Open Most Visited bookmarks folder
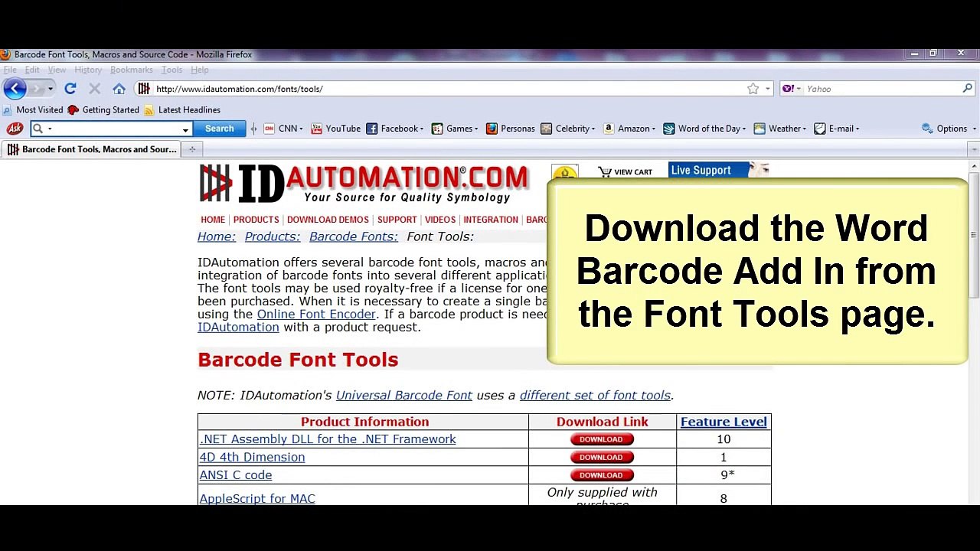The width and height of the screenshot is (980, 551). [x=33, y=109]
